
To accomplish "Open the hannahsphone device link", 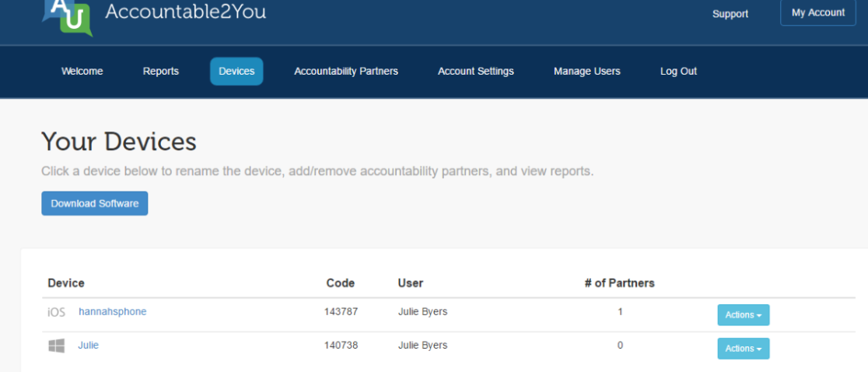I will pos(112,311).
